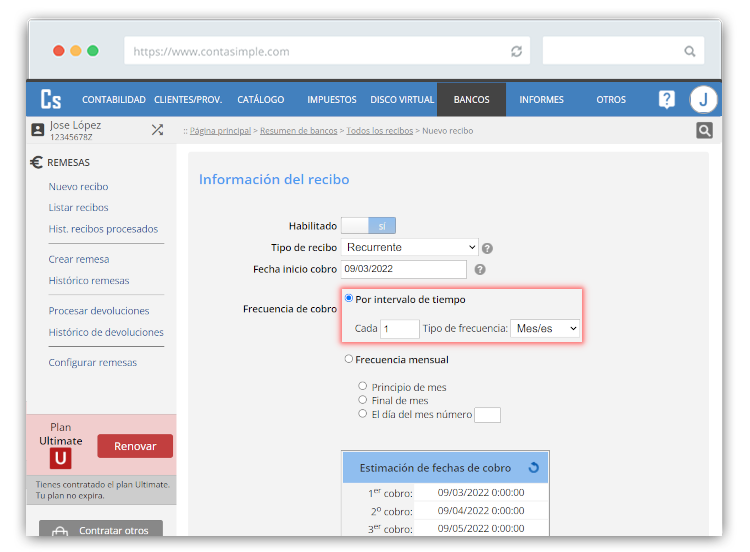The height and width of the screenshot is (552, 750).
Task: Click the shuffle switch-company icon
Action: pyautogui.click(x=157, y=130)
